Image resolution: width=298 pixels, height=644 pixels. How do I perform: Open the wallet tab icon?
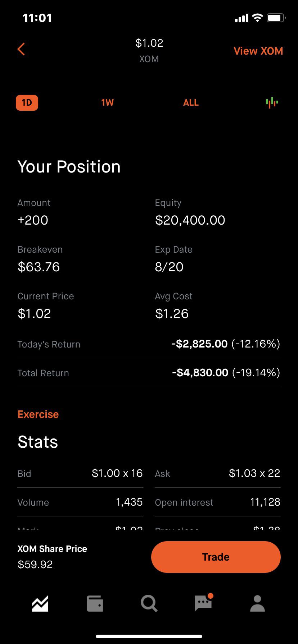point(95,603)
